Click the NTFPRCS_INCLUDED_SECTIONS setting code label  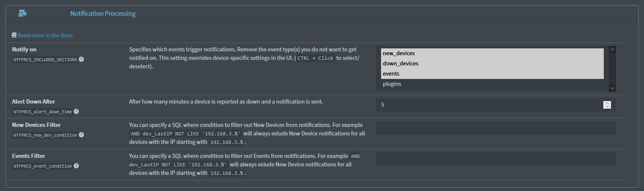pyautogui.click(x=45, y=60)
